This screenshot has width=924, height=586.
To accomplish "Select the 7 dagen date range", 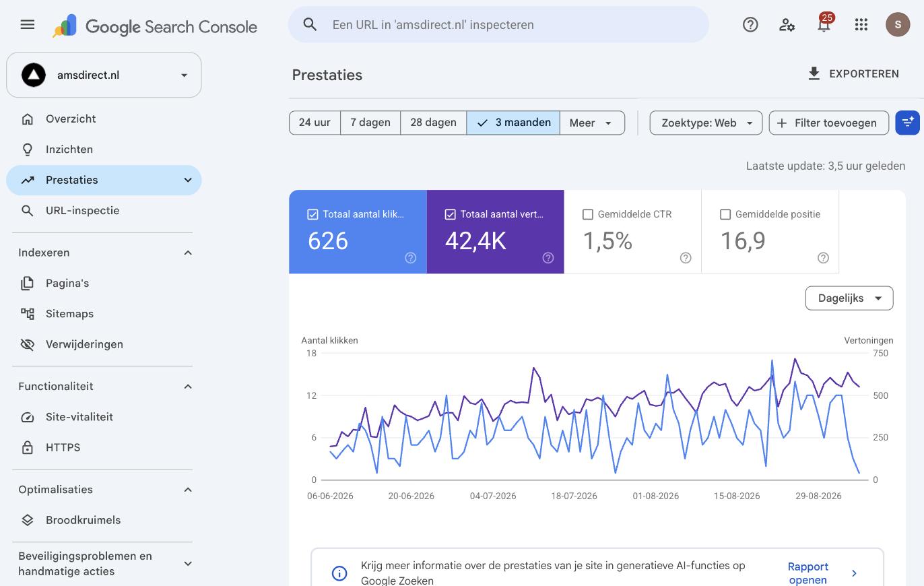I will pyautogui.click(x=370, y=123).
